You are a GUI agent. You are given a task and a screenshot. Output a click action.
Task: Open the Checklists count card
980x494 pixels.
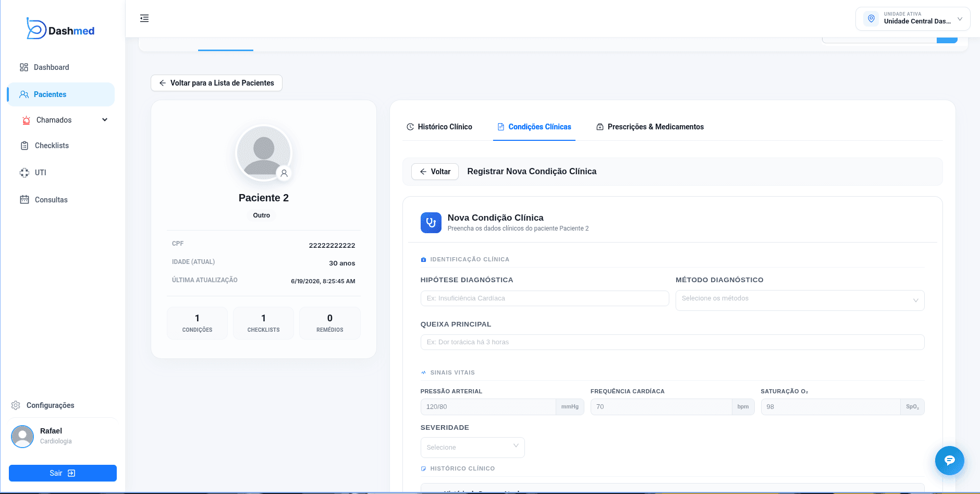(263, 323)
